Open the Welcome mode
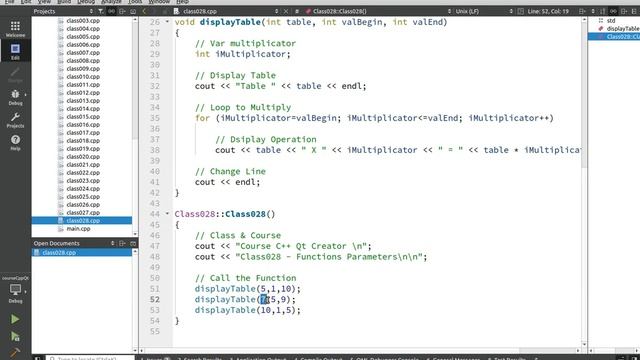This screenshot has height=360, width=640. coord(15,29)
